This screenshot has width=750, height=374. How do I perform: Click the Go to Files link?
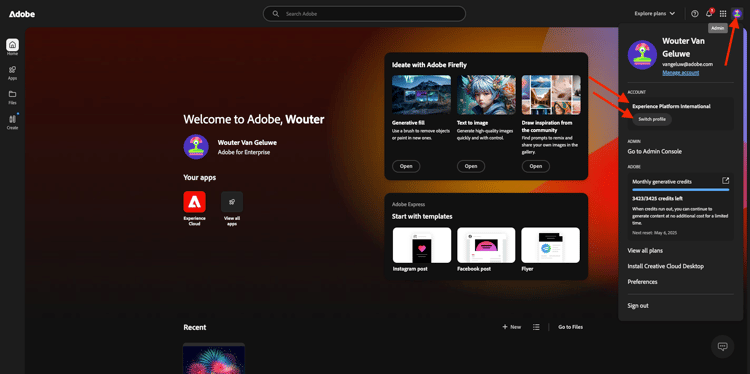571,327
